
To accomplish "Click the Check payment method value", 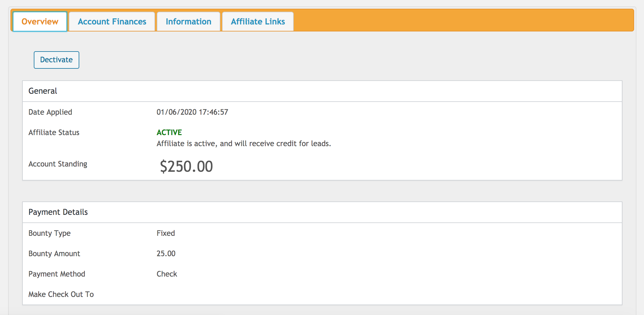I will coord(167,274).
